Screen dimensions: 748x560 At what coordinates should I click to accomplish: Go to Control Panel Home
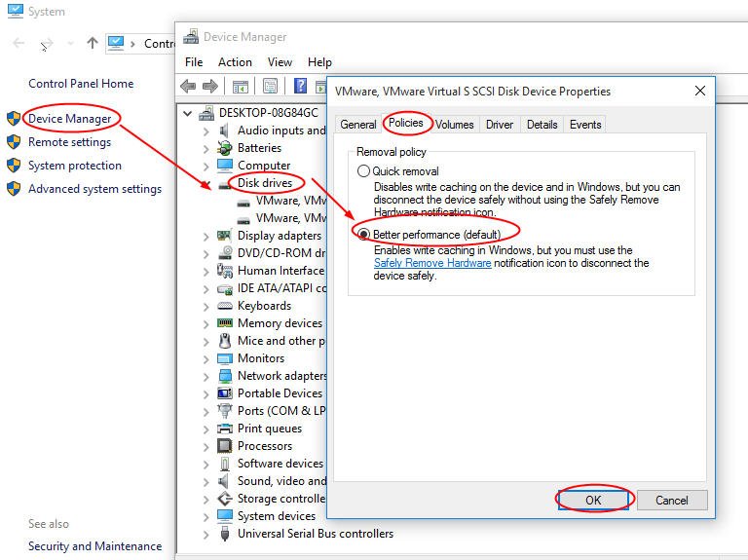81,84
